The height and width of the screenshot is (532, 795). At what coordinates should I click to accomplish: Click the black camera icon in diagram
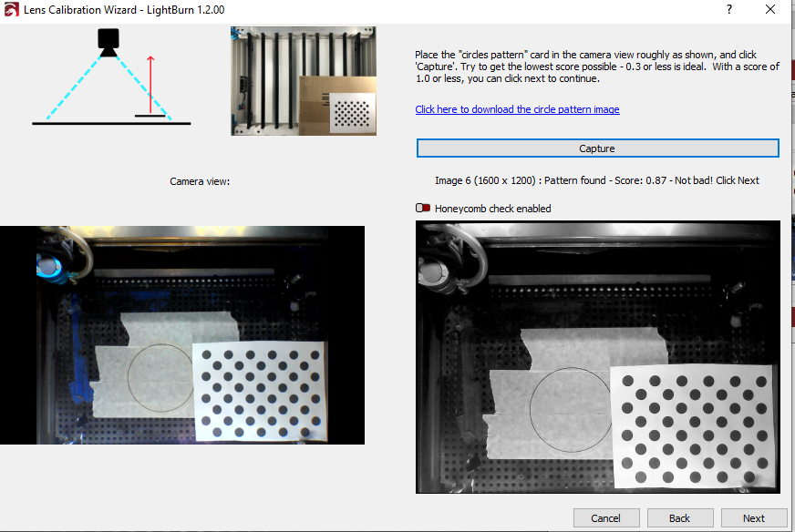pyautogui.click(x=108, y=43)
